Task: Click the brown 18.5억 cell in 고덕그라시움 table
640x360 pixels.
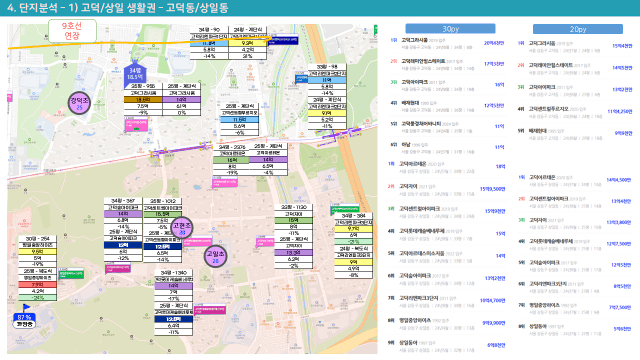Action: pos(143,99)
